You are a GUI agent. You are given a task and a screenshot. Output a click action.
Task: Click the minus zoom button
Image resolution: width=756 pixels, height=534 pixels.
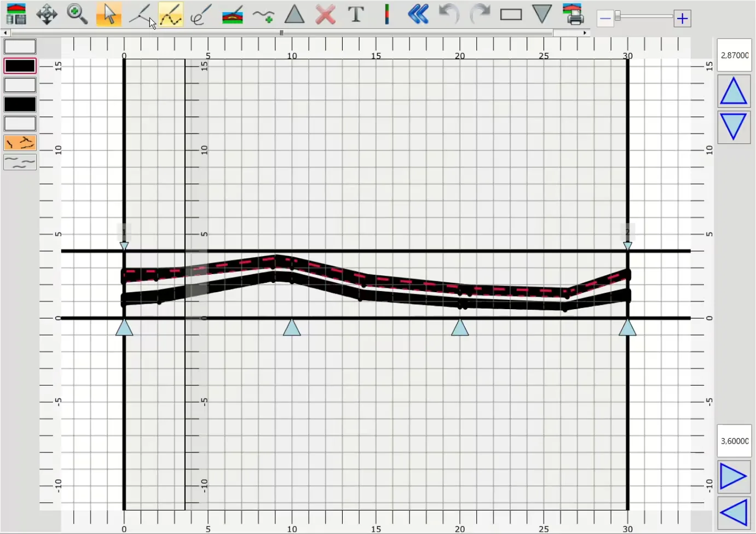(605, 19)
